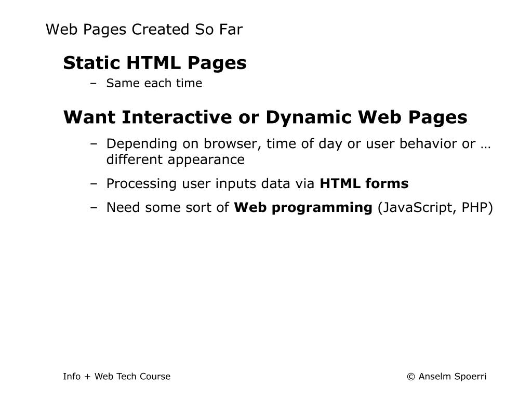Image resolution: width=532 pixels, height=399 pixels.
Task: Click the '© Anselm Spoerri' footer
Action: point(446,377)
